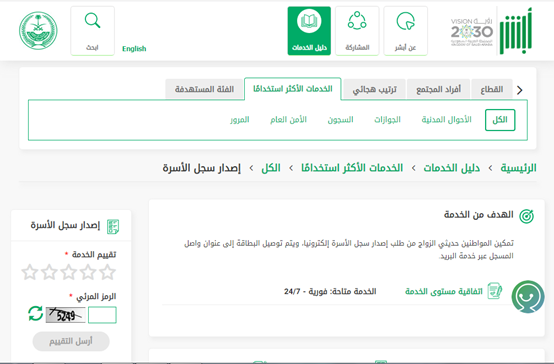The height and width of the screenshot is (364, 554).
Task: Click the الرمز المرئي label
Action: [x=96, y=296]
